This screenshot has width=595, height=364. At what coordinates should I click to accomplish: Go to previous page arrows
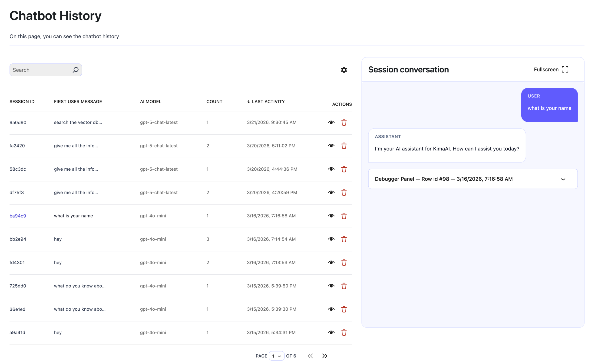pyautogui.click(x=310, y=356)
